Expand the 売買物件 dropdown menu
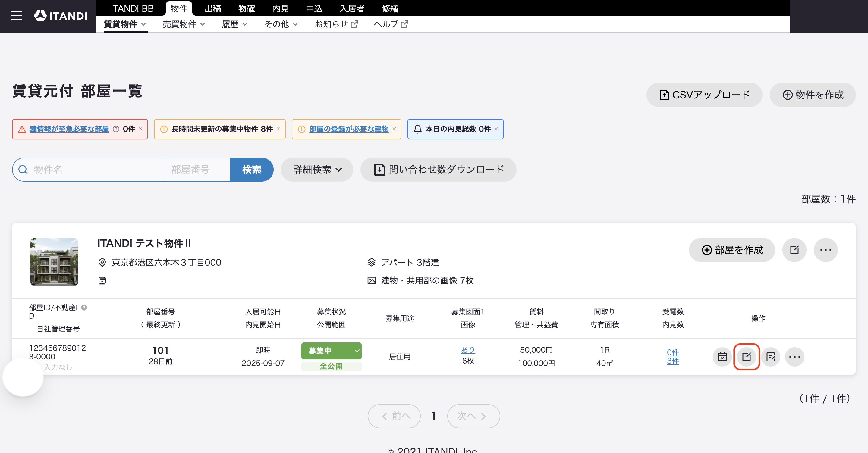The height and width of the screenshot is (453, 868). coord(184,24)
